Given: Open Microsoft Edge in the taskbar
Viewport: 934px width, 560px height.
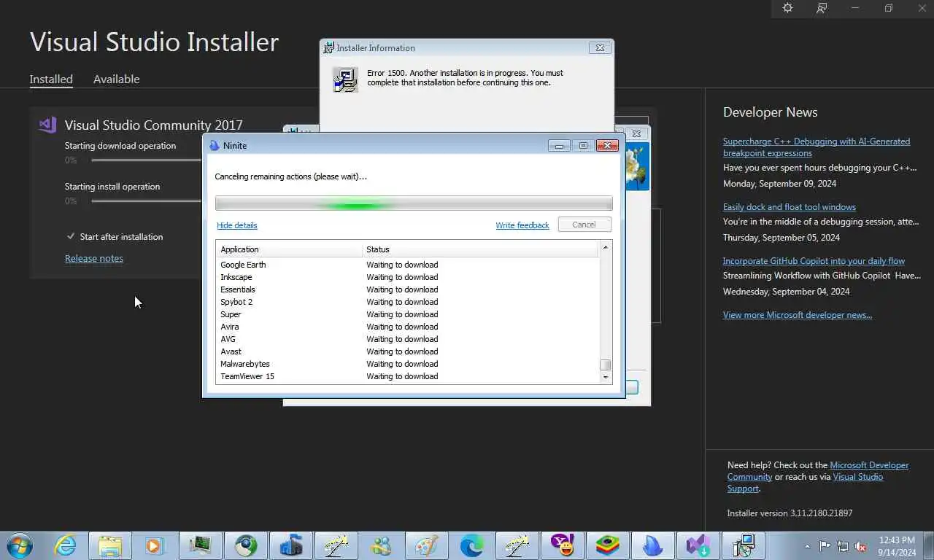Looking at the screenshot, I should pos(472,545).
